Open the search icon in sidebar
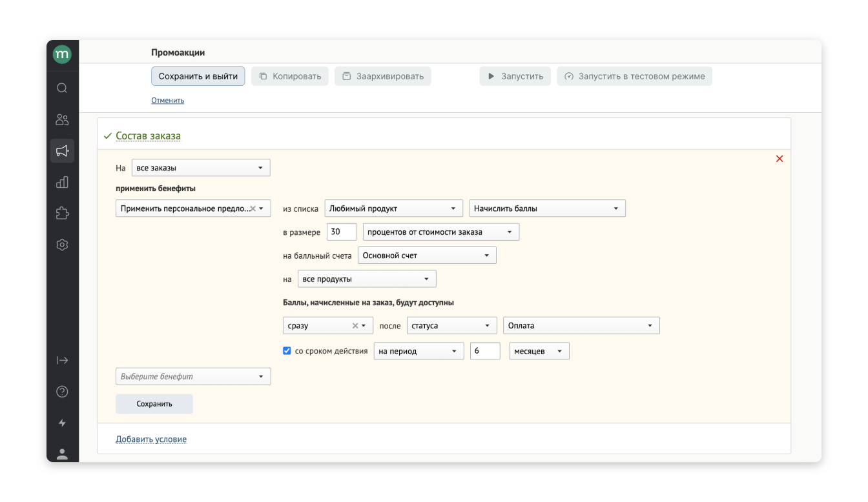This screenshot has height=502, width=868. click(62, 88)
